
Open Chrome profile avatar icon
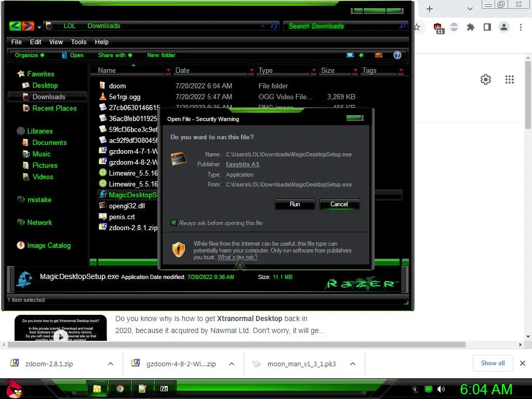click(504, 27)
